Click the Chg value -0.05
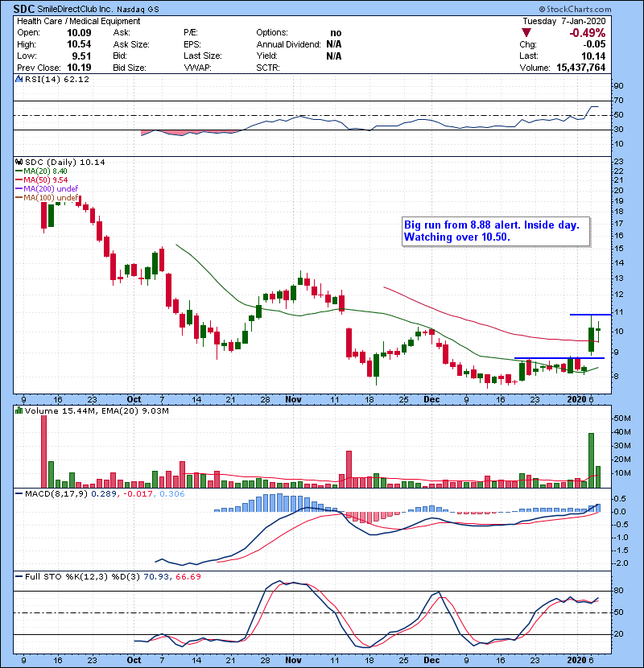The image size is (644, 668). 594,44
